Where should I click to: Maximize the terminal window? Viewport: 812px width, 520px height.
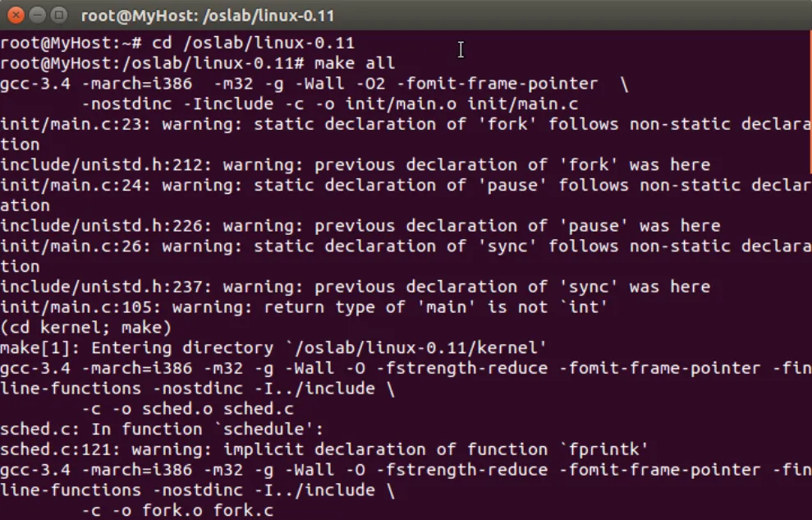59,16
